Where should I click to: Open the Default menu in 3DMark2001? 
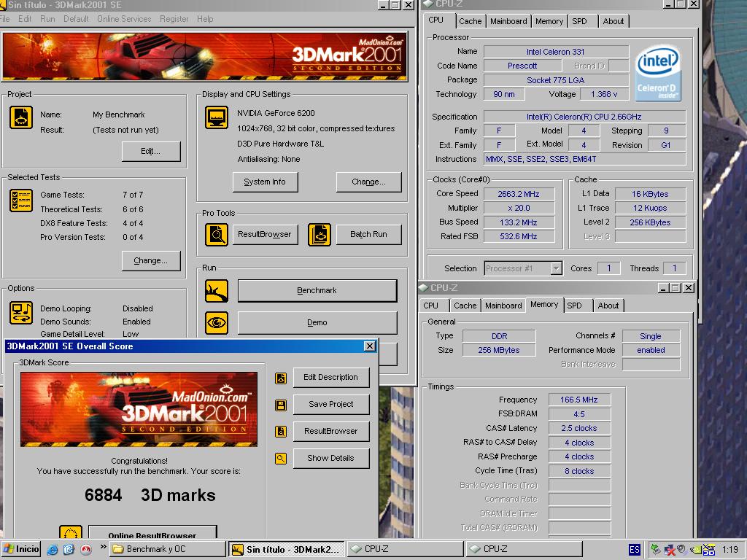tap(76, 19)
